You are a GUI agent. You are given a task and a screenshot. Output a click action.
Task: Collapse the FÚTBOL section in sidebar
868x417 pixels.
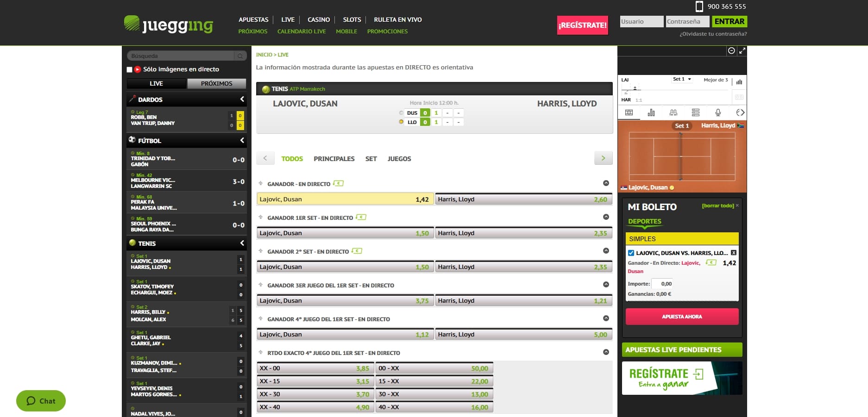pyautogui.click(x=242, y=140)
